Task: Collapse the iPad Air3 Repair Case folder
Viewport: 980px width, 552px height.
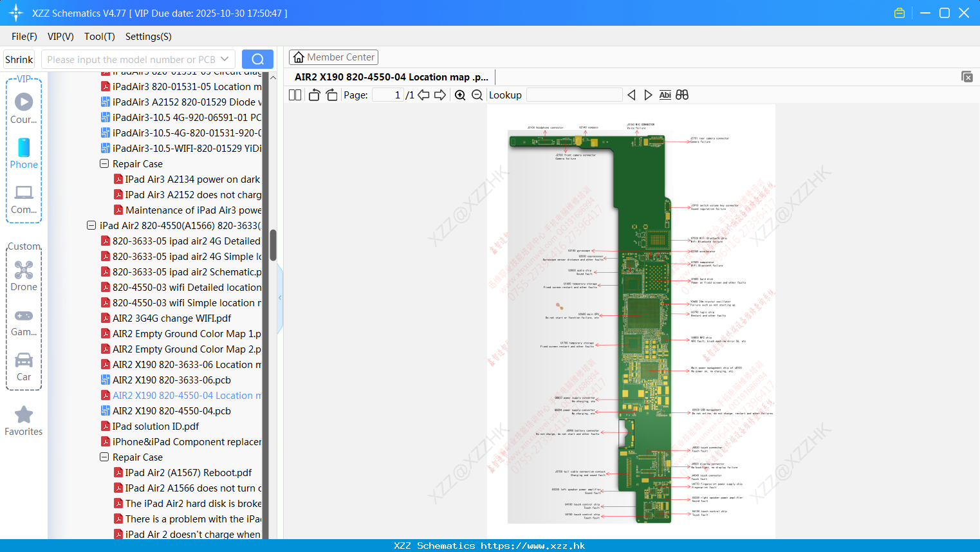Action: pos(104,164)
